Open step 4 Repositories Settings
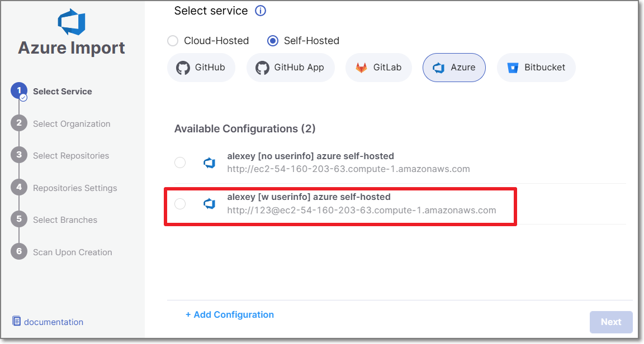Viewport: 644px width, 344px height. tap(74, 188)
